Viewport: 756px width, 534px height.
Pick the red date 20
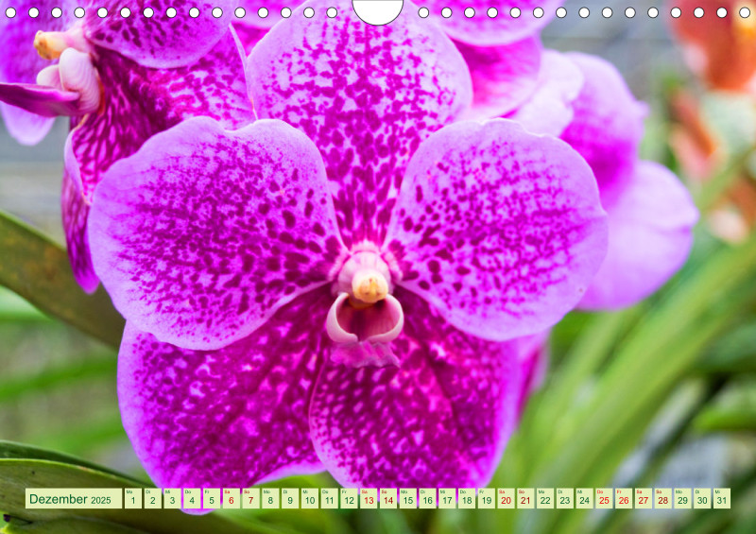(x=506, y=498)
